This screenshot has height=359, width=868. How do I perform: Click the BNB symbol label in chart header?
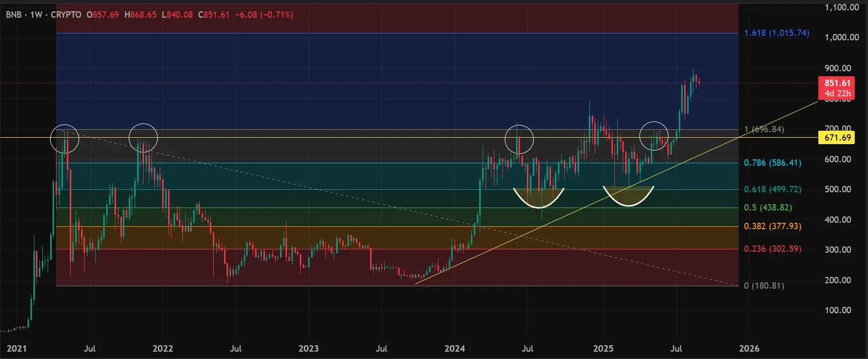pyautogui.click(x=14, y=15)
